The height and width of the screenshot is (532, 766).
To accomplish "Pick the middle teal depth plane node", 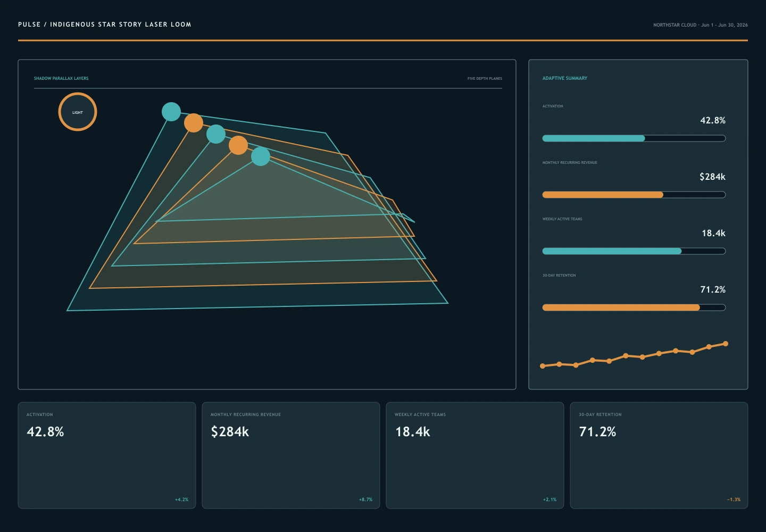I will (x=216, y=134).
